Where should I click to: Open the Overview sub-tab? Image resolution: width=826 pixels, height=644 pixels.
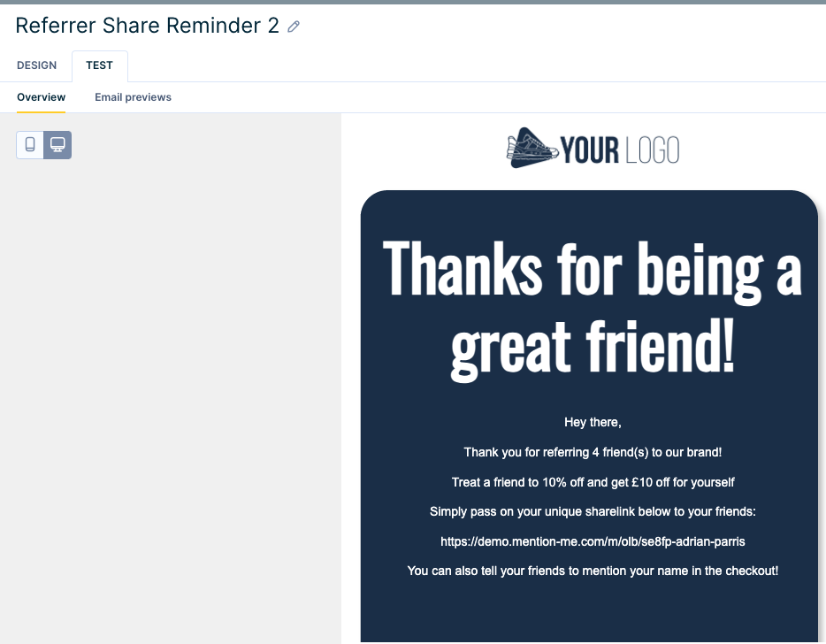coord(41,97)
